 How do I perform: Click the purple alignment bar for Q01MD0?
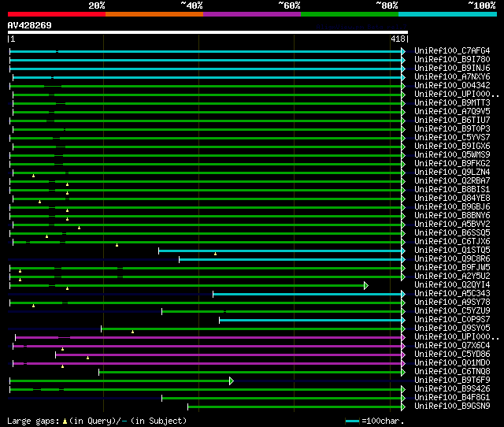click(207, 364)
